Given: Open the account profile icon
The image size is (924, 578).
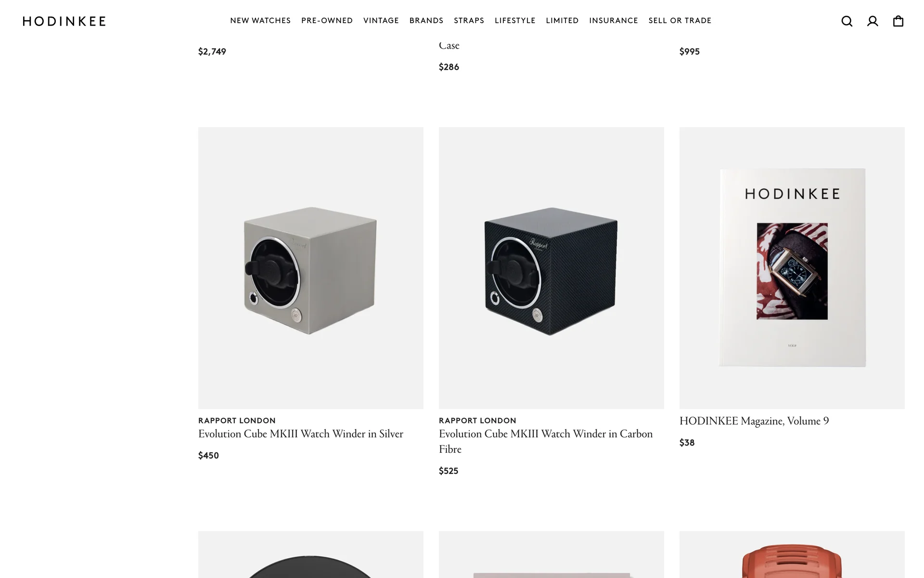Looking at the screenshot, I should point(873,21).
